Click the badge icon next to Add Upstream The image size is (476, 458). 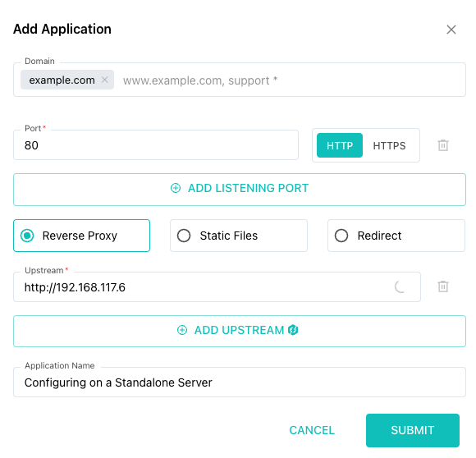(x=293, y=330)
